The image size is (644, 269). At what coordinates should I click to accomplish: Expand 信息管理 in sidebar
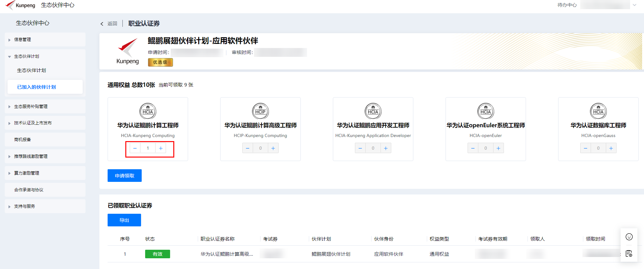pyautogui.click(x=45, y=39)
